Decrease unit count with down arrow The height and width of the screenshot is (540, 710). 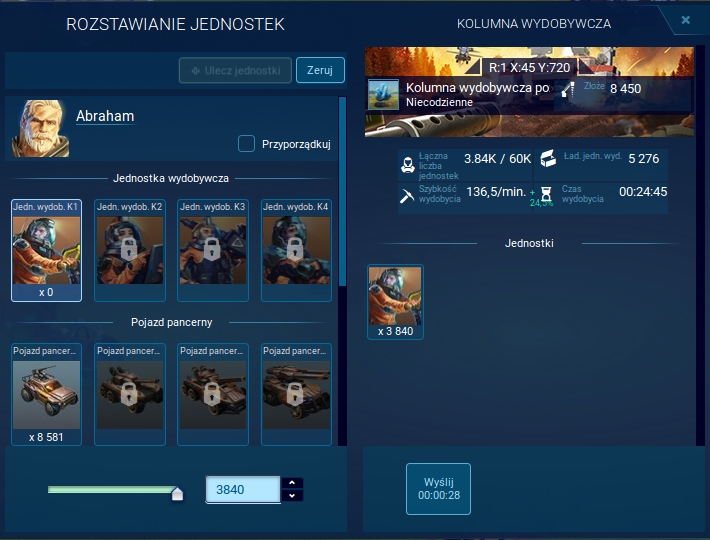coord(292,496)
